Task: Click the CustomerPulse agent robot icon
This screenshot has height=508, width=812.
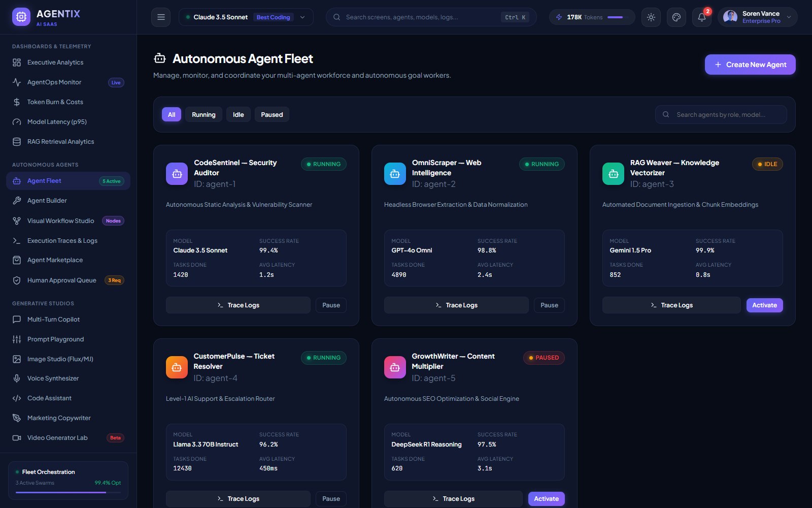Action: click(177, 367)
